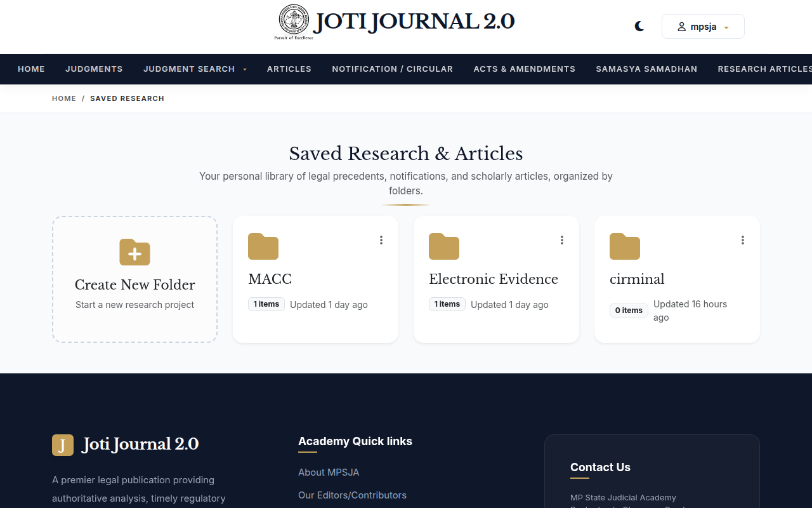The height and width of the screenshot is (508, 812).
Task: Open Judgments menu item
Action: pyautogui.click(x=94, y=69)
